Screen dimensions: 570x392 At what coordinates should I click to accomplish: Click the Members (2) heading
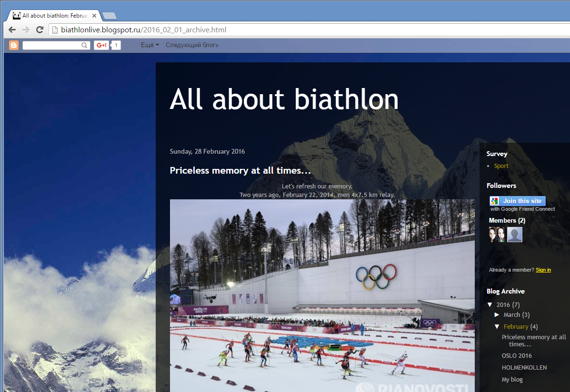coord(507,221)
